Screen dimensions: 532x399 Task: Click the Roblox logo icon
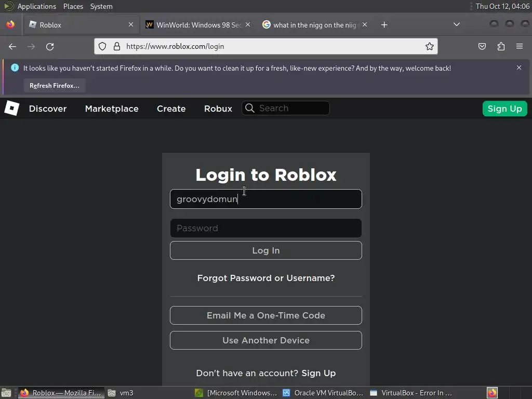[x=12, y=108]
